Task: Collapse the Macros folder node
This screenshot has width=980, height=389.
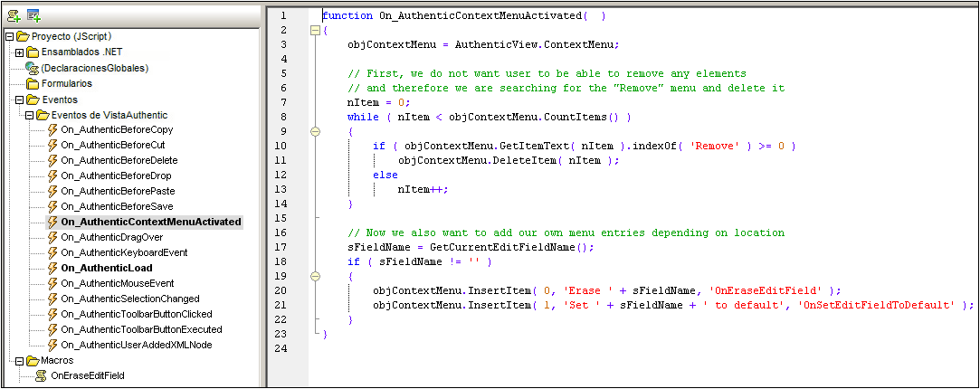Action: pyautogui.click(x=19, y=360)
